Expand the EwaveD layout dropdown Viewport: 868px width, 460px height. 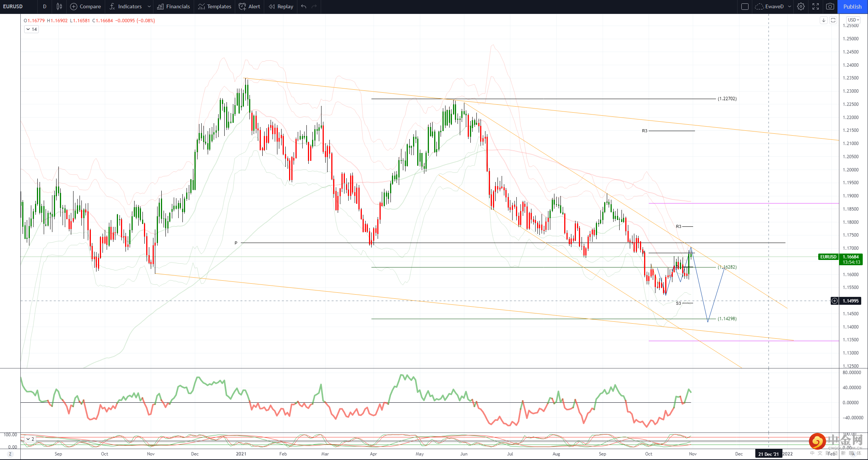coord(790,6)
